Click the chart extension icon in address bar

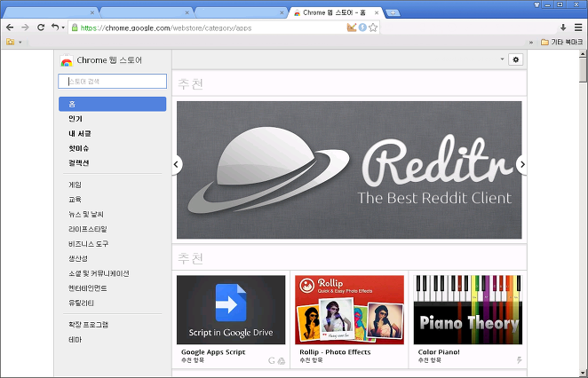coord(352,28)
